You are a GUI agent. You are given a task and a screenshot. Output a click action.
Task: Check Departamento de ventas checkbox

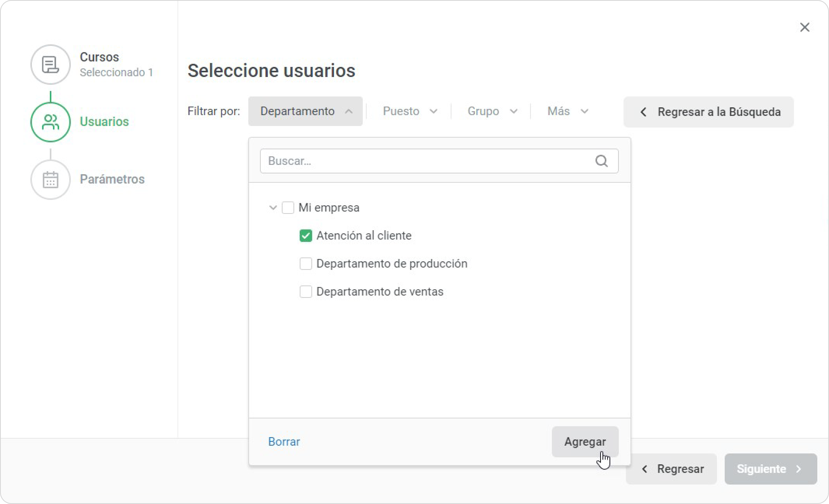click(306, 292)
